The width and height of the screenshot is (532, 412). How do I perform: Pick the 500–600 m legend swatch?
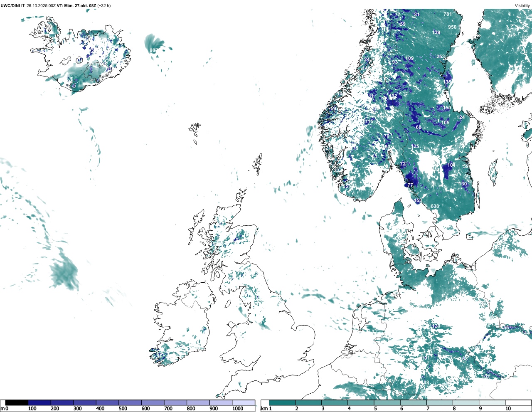pos(130,402)
